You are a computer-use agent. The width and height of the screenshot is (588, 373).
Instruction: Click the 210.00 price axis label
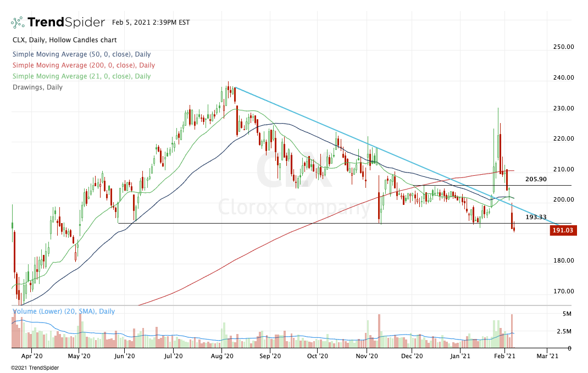pyautogui.click(x=563, y=169)
